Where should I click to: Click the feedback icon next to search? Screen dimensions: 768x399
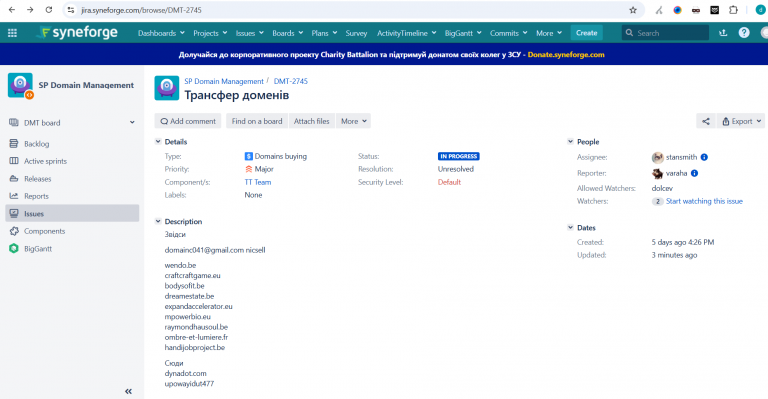pyautogui.click(x=723, y=33)
